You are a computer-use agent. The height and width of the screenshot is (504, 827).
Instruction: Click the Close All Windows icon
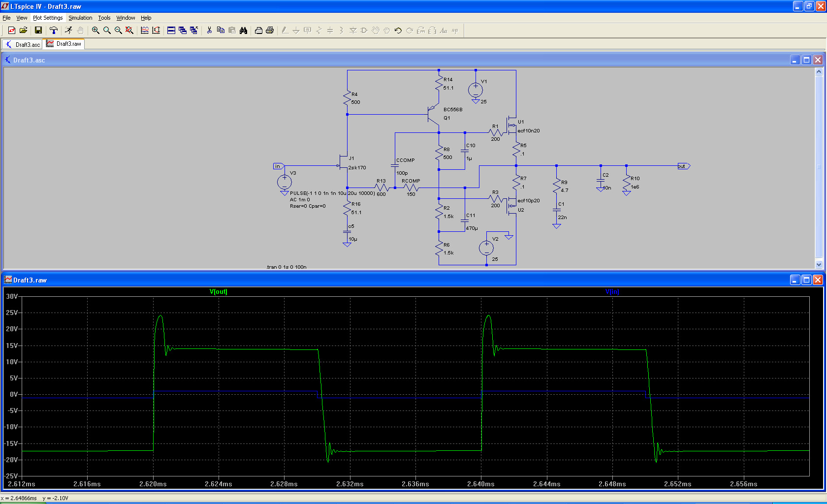pyautogui.click(x=194, y=31)
